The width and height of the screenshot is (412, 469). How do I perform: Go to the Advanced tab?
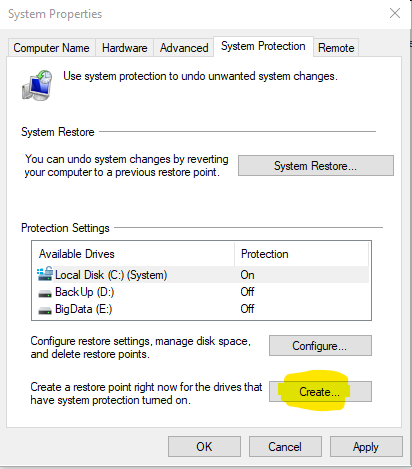tap(184, 48)
